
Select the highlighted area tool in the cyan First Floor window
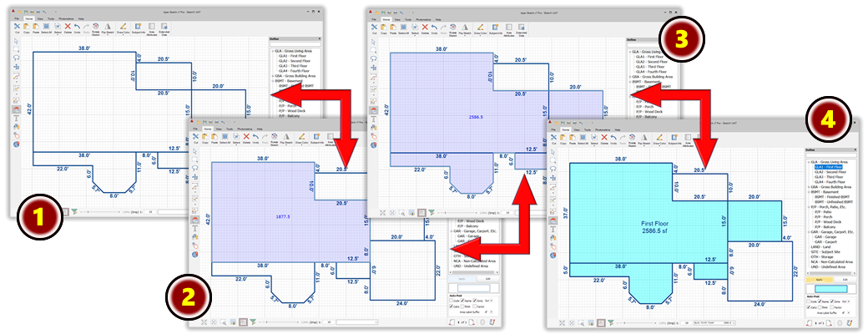[553, 221]
